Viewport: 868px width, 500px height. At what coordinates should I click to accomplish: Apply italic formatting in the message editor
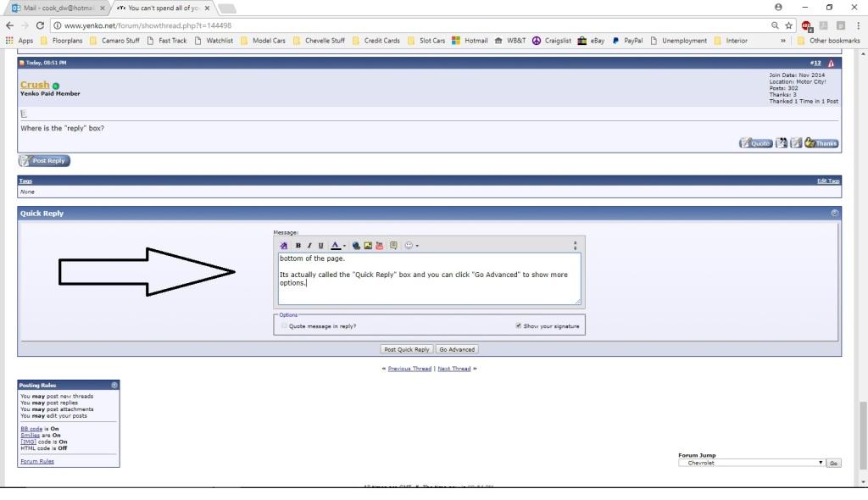pos(309,245)
